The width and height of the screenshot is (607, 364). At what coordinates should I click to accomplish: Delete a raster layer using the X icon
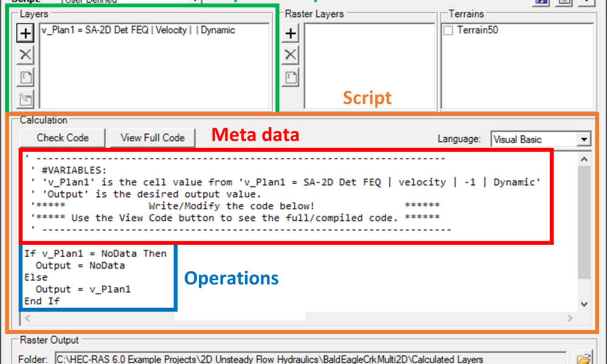point(290,55)
